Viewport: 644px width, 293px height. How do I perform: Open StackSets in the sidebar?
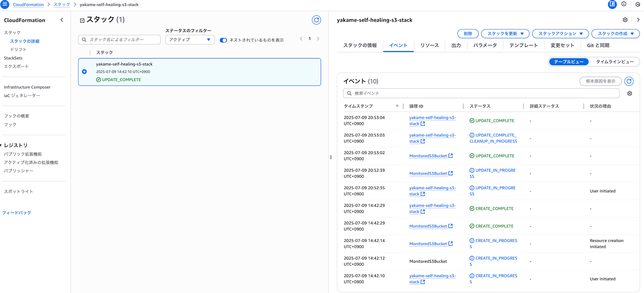click(x=13, y=58)
